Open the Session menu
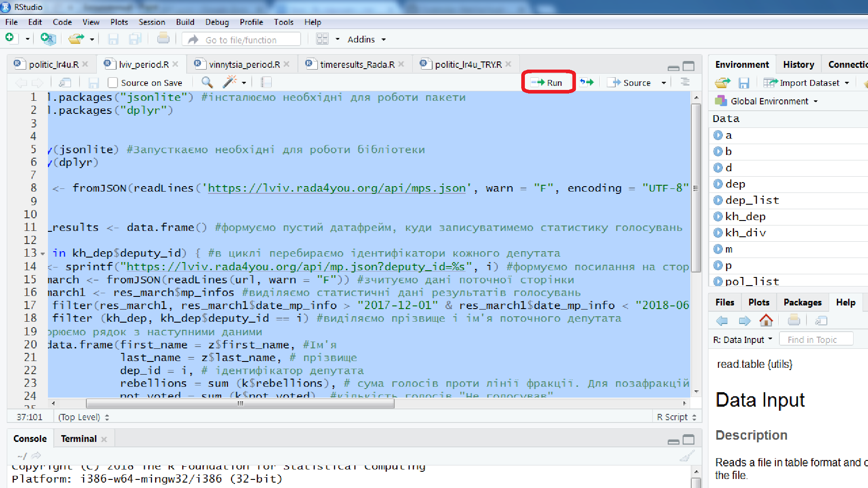This screenshot has height=488, width=868. [151, 22]
